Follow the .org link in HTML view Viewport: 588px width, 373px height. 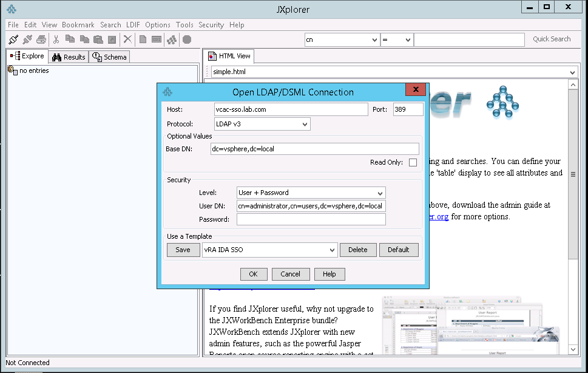(x=439, y=217)
